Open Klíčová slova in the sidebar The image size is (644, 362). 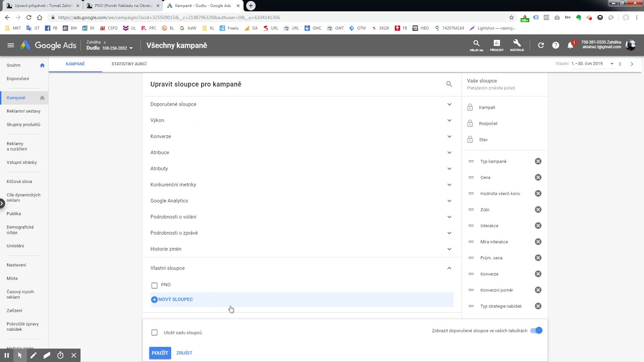click(19, 182)
